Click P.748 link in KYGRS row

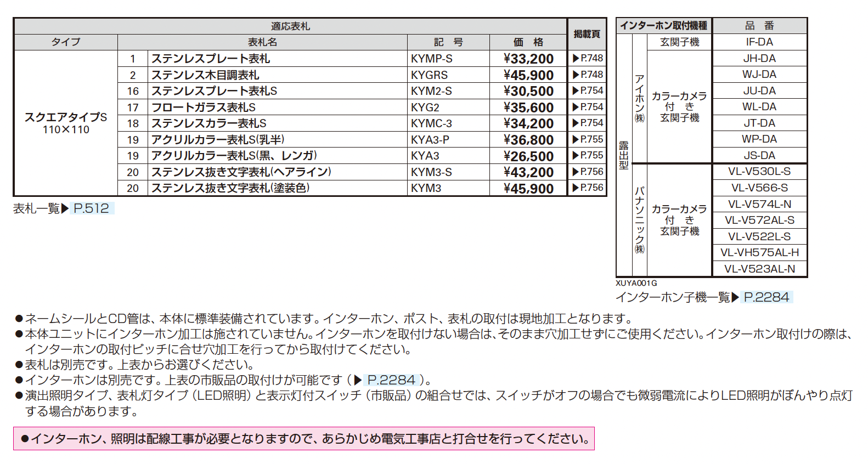pyautogui.click(x=588, y=75)
